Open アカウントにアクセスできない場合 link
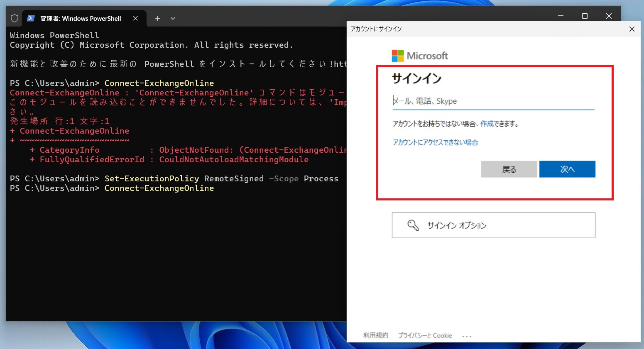Screen dimensions: 644x349 [436, 142]
